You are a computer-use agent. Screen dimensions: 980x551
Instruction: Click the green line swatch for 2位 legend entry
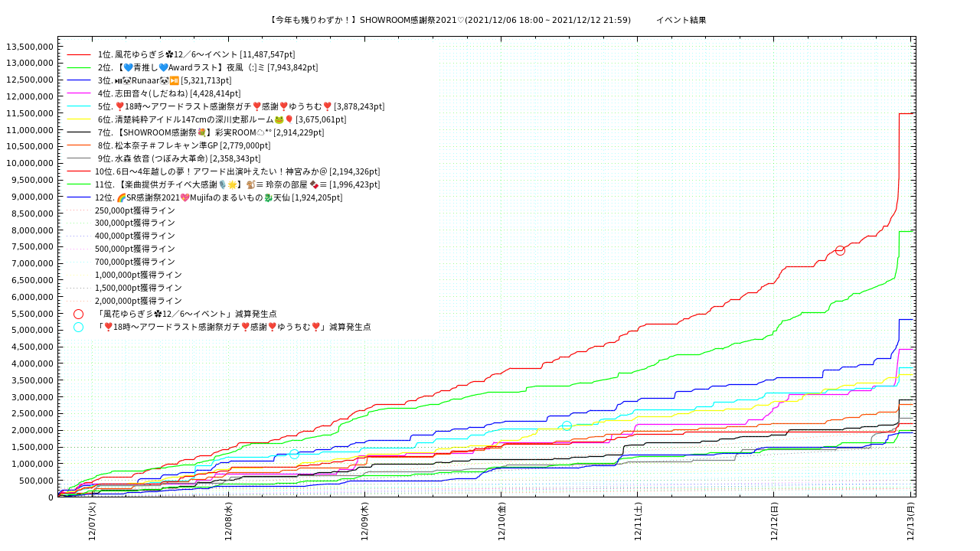point(78,67)
